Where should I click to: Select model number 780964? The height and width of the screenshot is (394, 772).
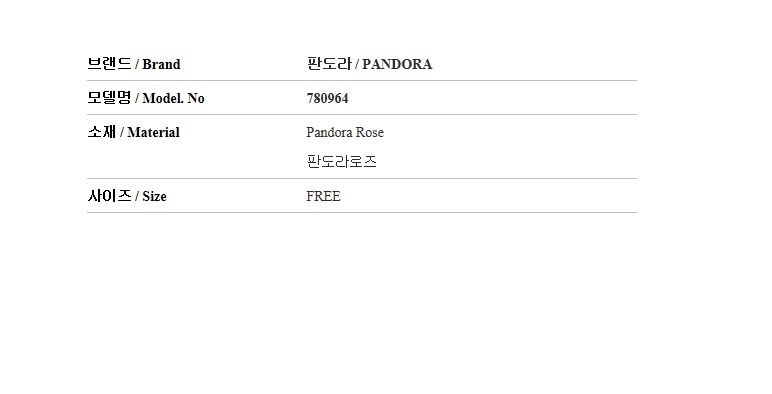[x=327, y=98]
